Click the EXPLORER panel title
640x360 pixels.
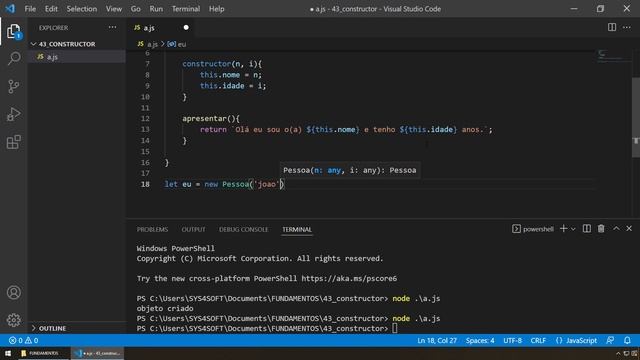(53, 28)
